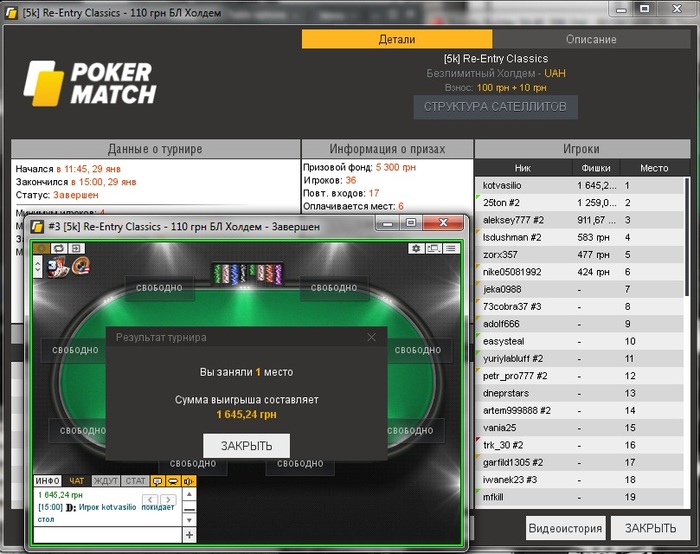Toggle the sound speaker icon
Image resolution: width=700 pixels, height=554 pixels.
pyautogui.click(x=188, y=481)
